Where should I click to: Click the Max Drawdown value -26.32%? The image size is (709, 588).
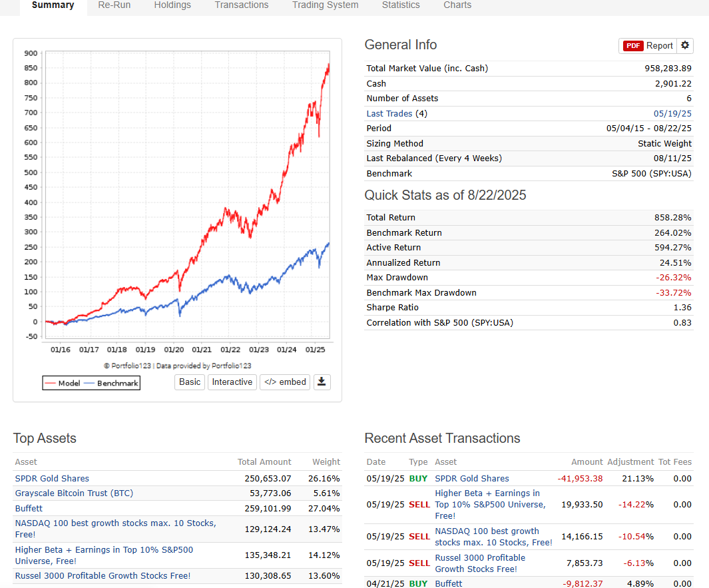(x=674, y=277)
